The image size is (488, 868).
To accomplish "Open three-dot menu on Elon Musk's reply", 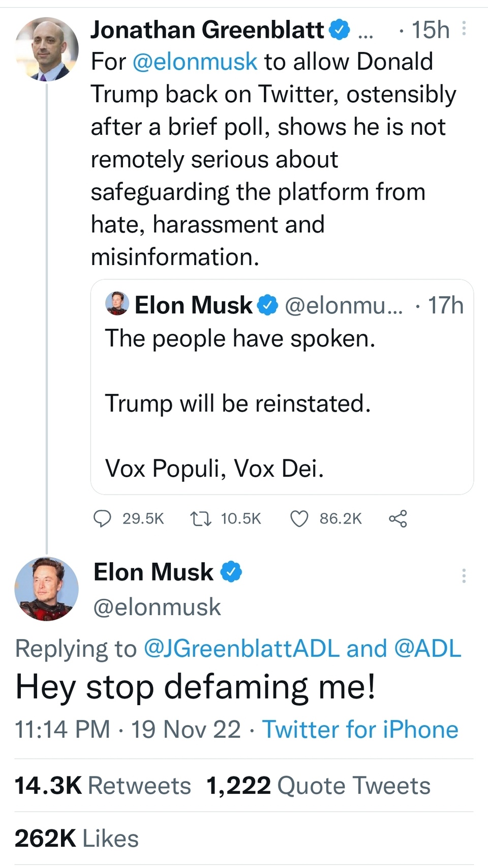I will point(464,575).
